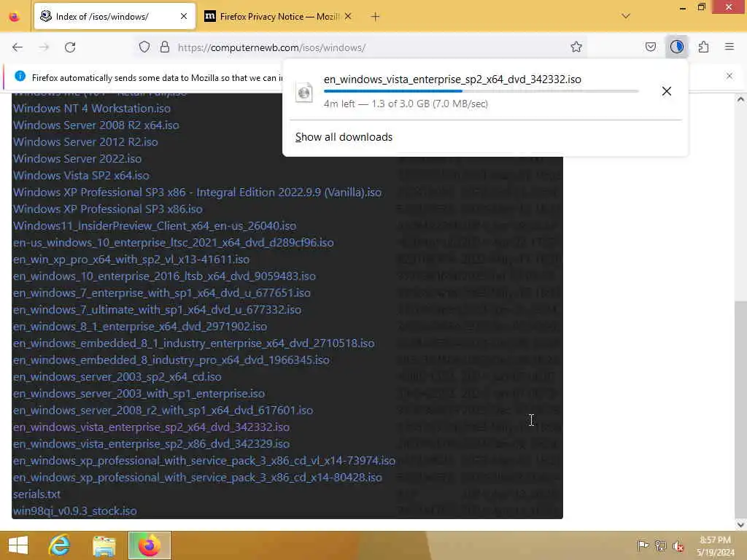Click the network tray icon
Image resolution: width=747 pixels, height=560 pixels.
(x=660, y=545)
